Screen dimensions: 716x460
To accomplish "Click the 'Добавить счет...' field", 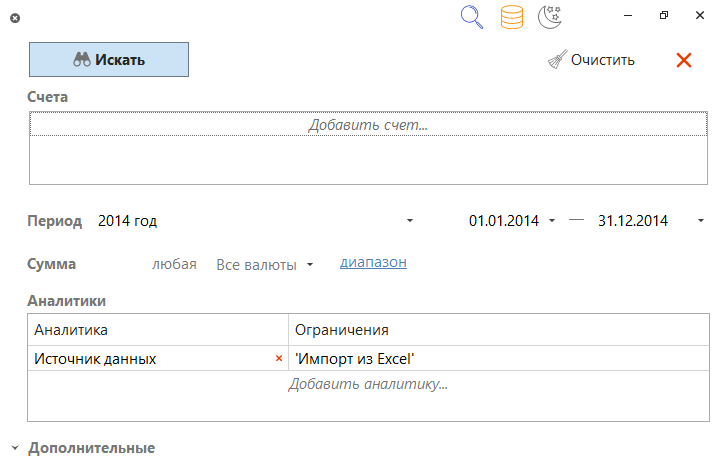I will click(367, 125).
